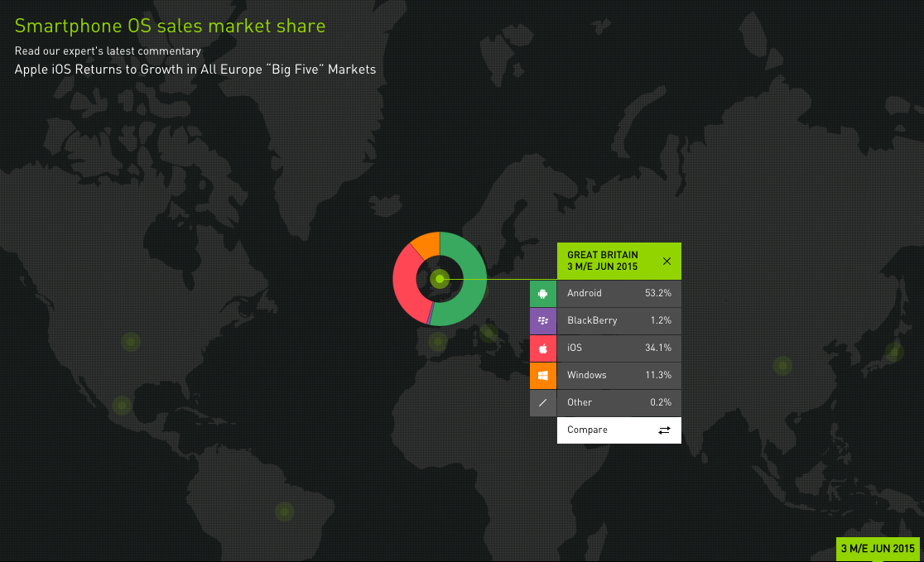Click the Compare button label

pyautogui.click(x=588, y=430)
